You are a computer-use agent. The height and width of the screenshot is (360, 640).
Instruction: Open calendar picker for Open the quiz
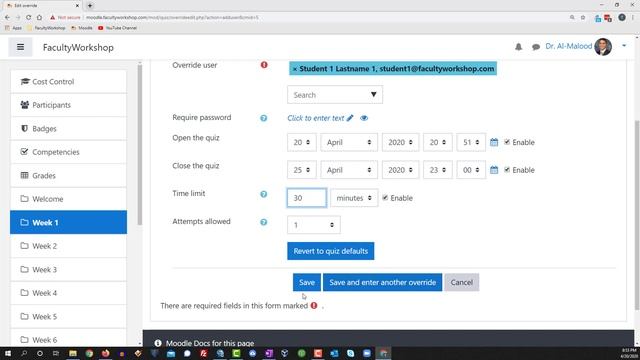[494, 142]
